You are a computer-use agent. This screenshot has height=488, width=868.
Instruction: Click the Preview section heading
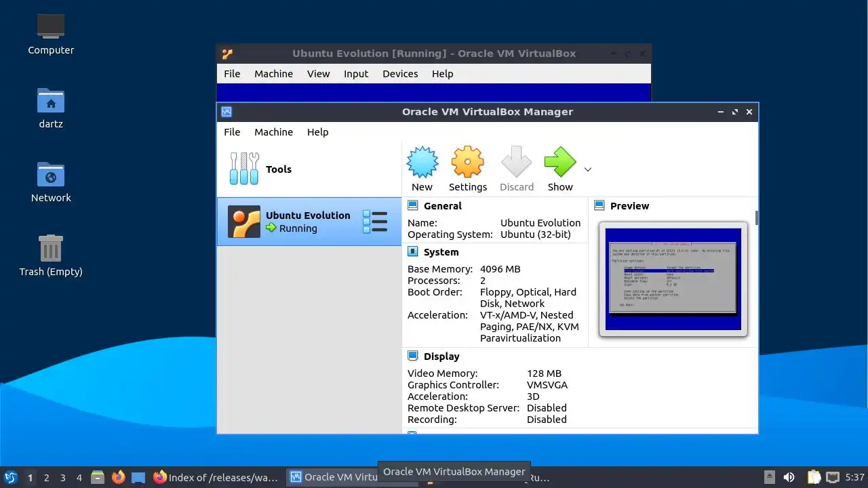629,206
